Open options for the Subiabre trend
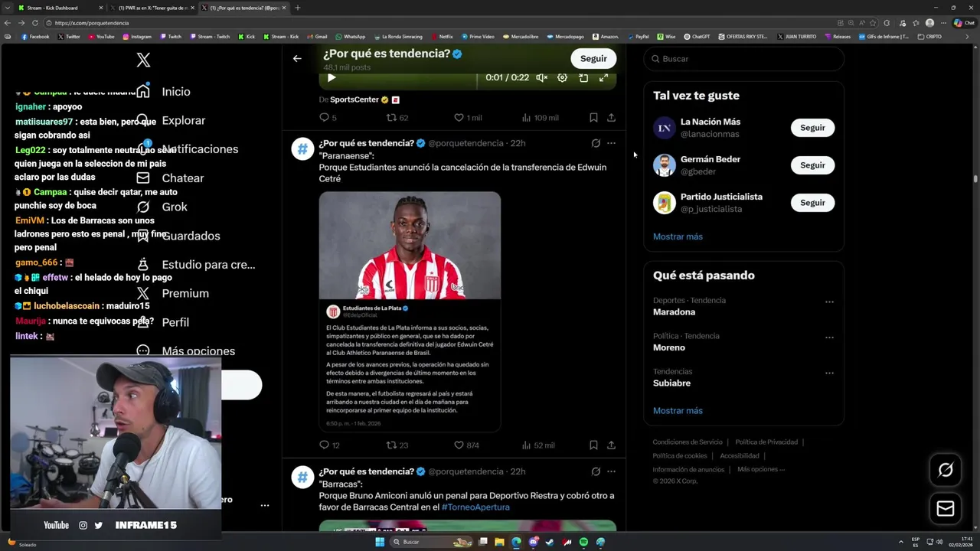The height and width of the screenshot is (551, 980). click(x=829, y=373)
